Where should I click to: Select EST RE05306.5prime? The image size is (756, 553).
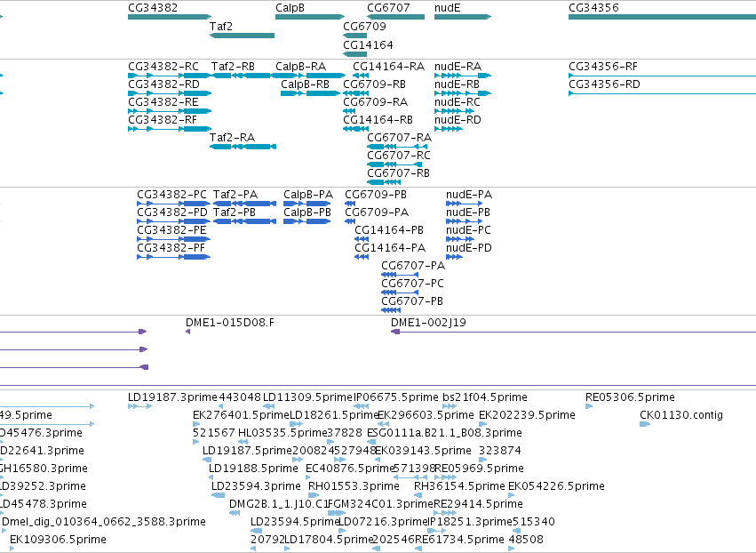(x=630, y=397)
